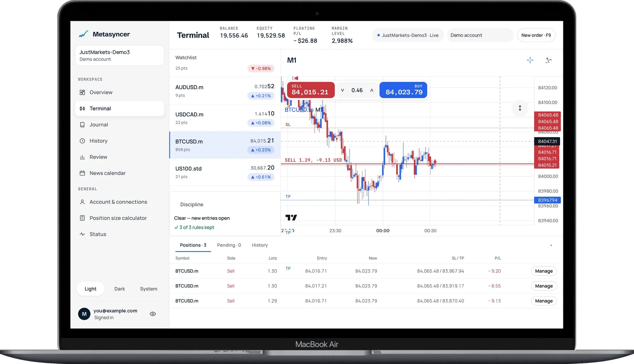This screenshot has width=634, height=364.
Task: Switch to the Positions · 3 tab
Action: tap(193, 245)
